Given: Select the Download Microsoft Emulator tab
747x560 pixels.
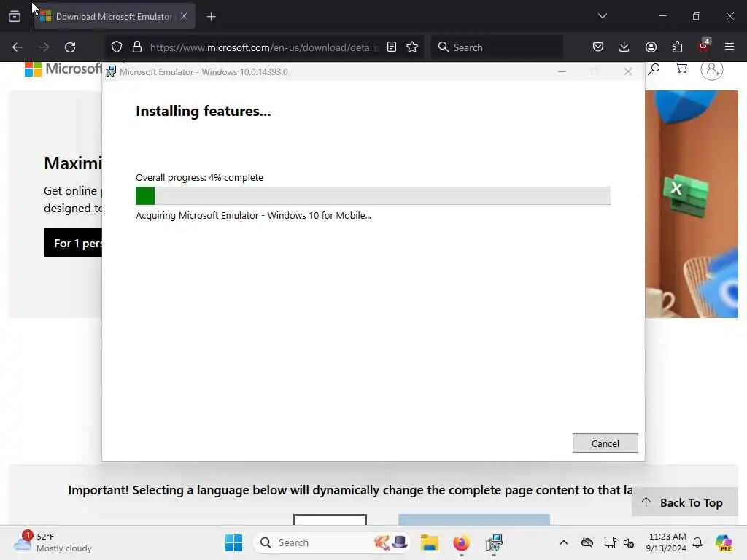Looking at the screenshot, I should point(115,17).
